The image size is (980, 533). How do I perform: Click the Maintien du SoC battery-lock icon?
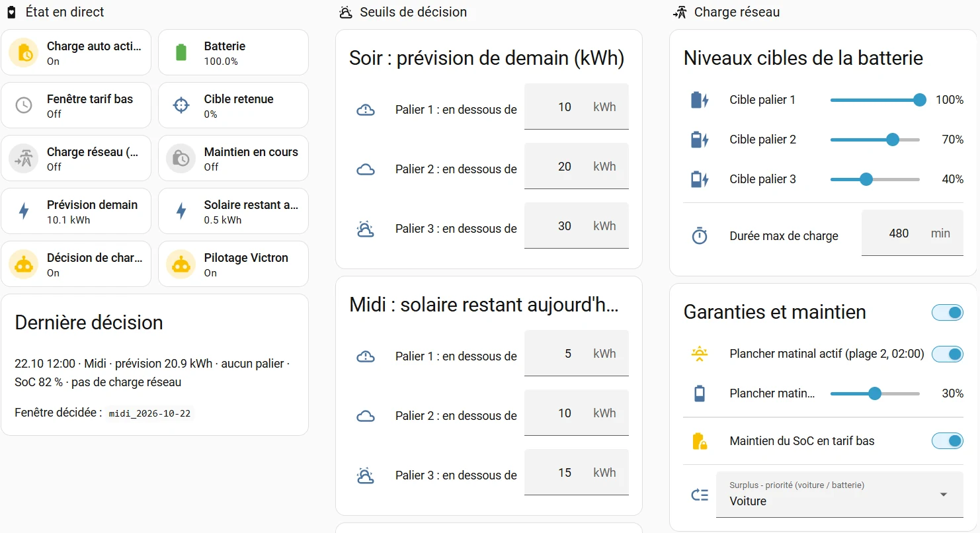pyautogui.click(x=700, y=441)
